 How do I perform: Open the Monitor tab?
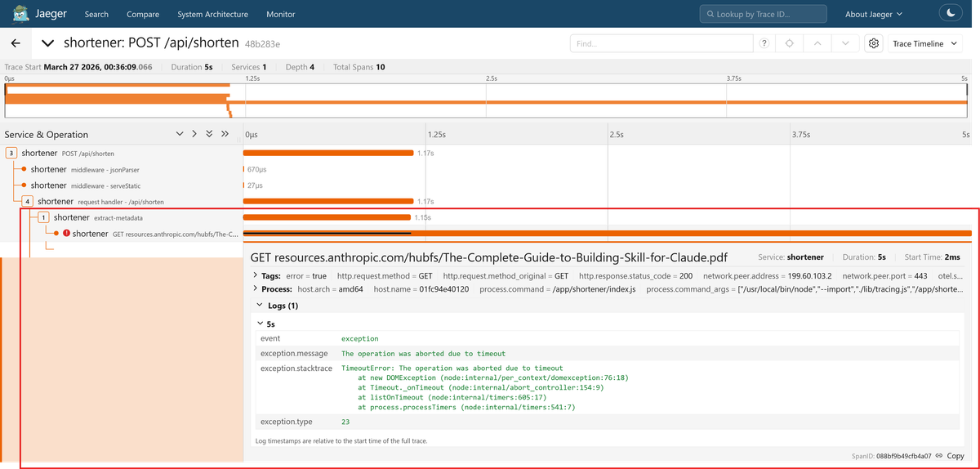coord(281,14)
